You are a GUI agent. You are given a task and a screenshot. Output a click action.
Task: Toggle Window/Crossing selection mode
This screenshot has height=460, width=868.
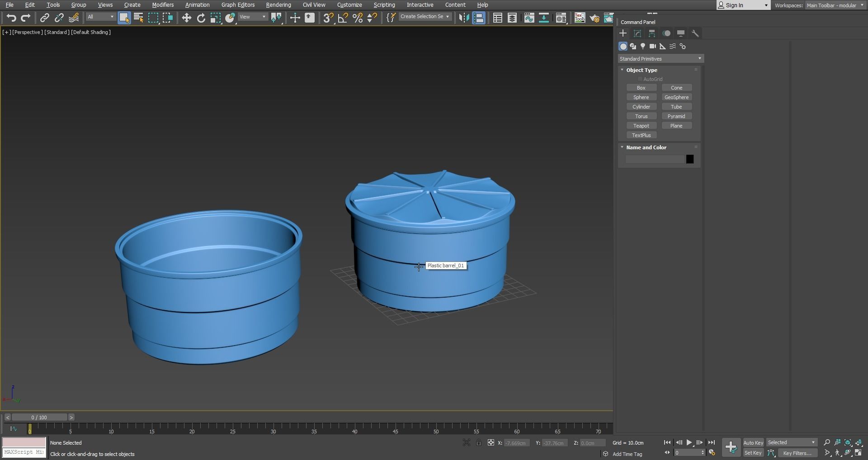(x=168, y=18)
